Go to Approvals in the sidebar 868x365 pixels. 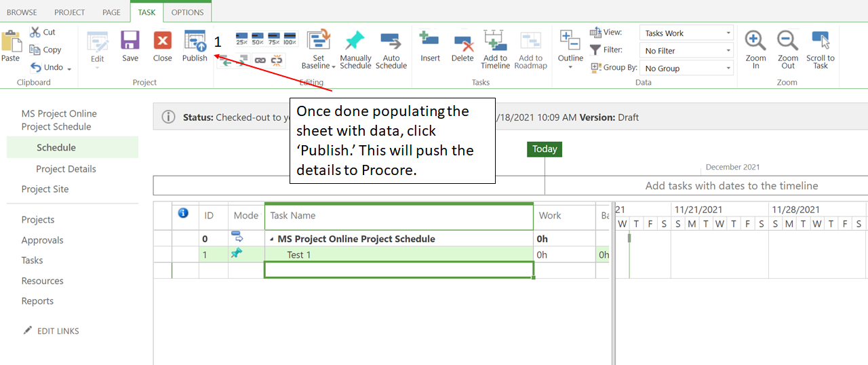coord(42,240)
